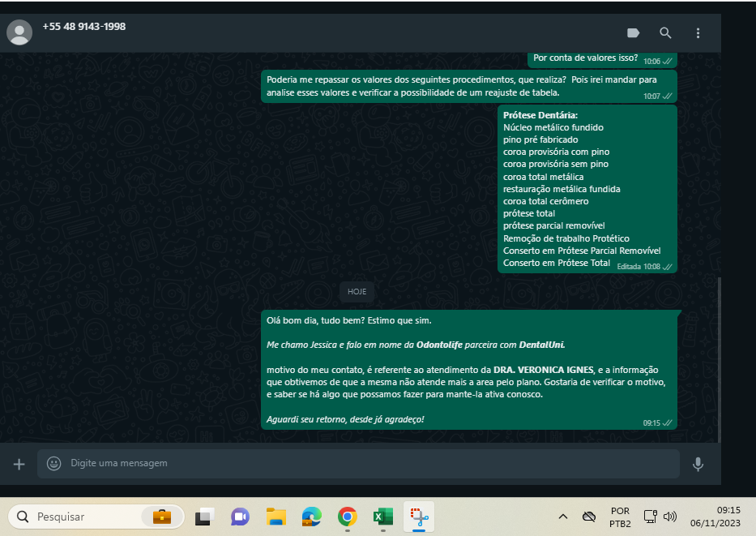Open search in conversation magnifier icon
756x536 pixels.
665,33
